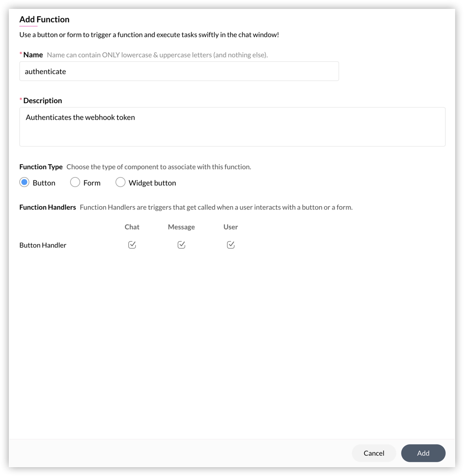
Task: Uncheck the Message handler checkbox
Action: pyautogui.click(x=181, y=245)
